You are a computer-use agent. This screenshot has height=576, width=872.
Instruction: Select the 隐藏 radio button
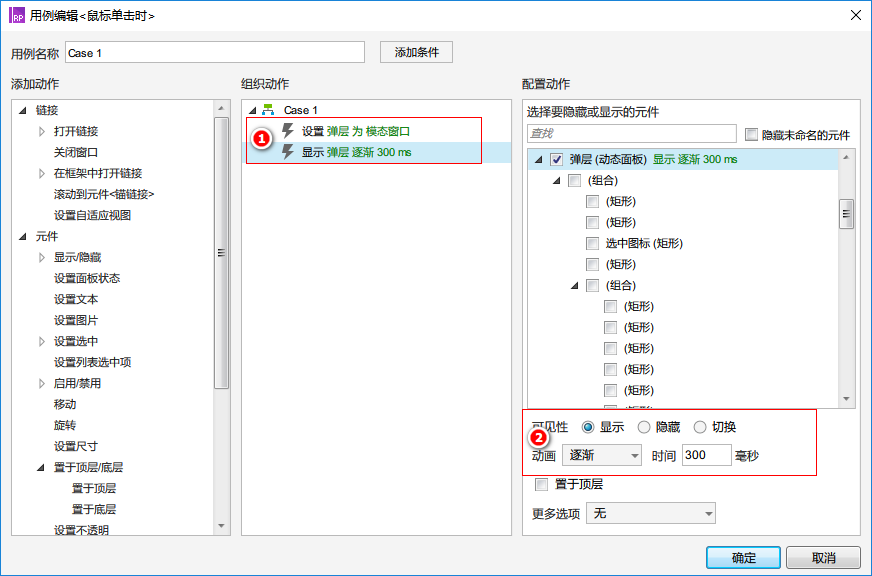point(643,427)
